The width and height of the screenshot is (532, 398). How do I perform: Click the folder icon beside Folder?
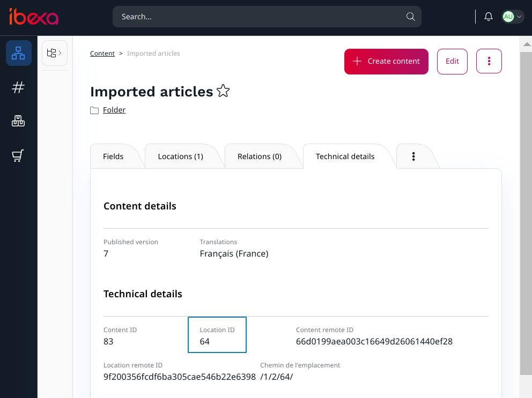94,110
